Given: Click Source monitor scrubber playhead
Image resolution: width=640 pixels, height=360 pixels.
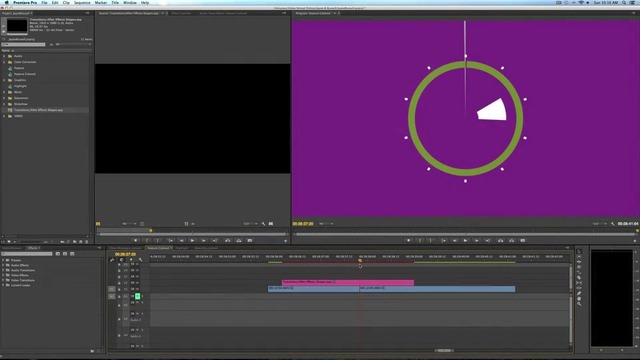Looking at the screenshot, I should pyautogui.click(x=151, y=231).
